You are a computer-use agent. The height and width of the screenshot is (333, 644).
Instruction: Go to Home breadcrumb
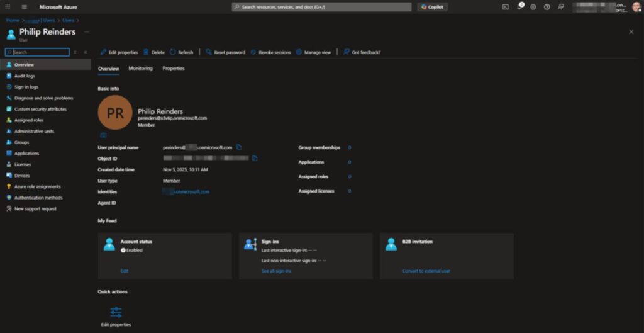13,20
